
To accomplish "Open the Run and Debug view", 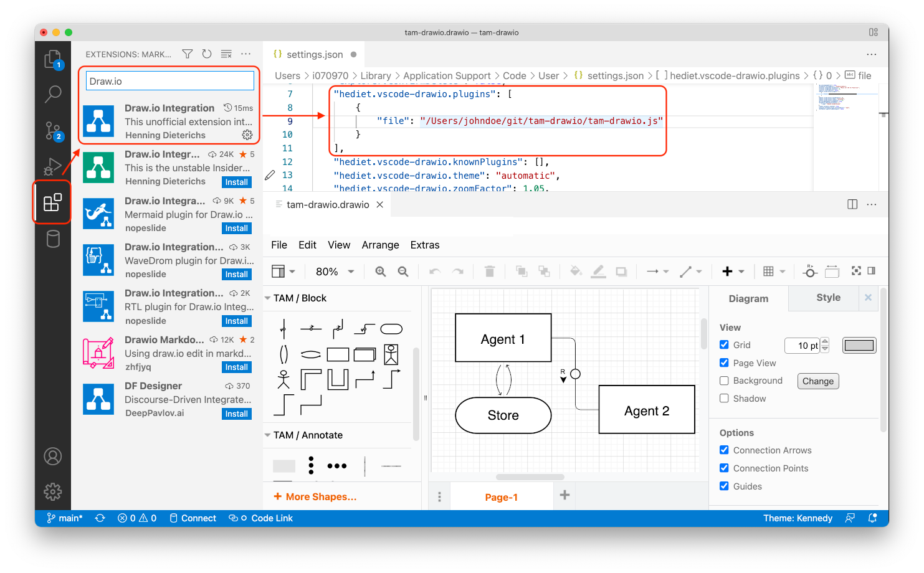I will point(53,166).
